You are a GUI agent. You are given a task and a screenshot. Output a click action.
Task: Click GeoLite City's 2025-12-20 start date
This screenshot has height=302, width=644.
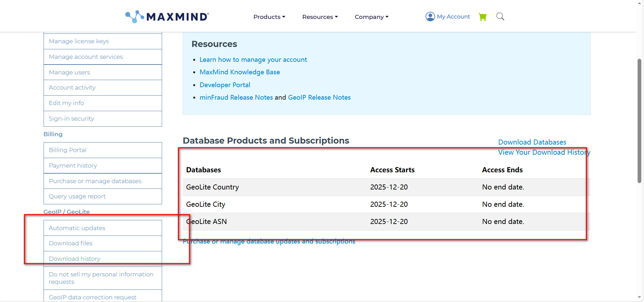point(389,204)
